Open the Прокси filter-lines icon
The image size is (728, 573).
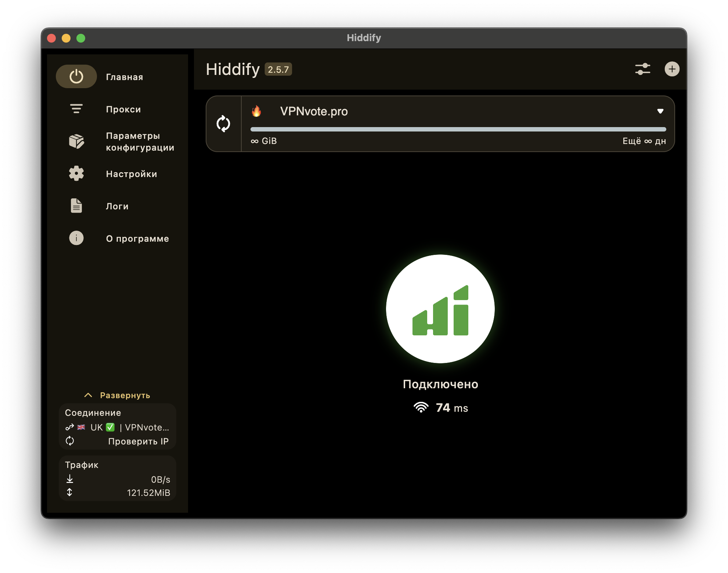pos(76,109)
